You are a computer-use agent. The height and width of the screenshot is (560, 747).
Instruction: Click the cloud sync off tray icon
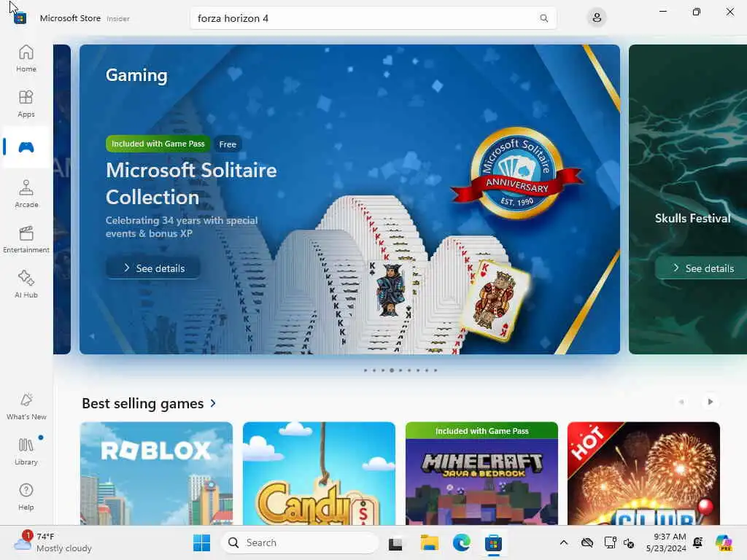(x=587, y=542)
